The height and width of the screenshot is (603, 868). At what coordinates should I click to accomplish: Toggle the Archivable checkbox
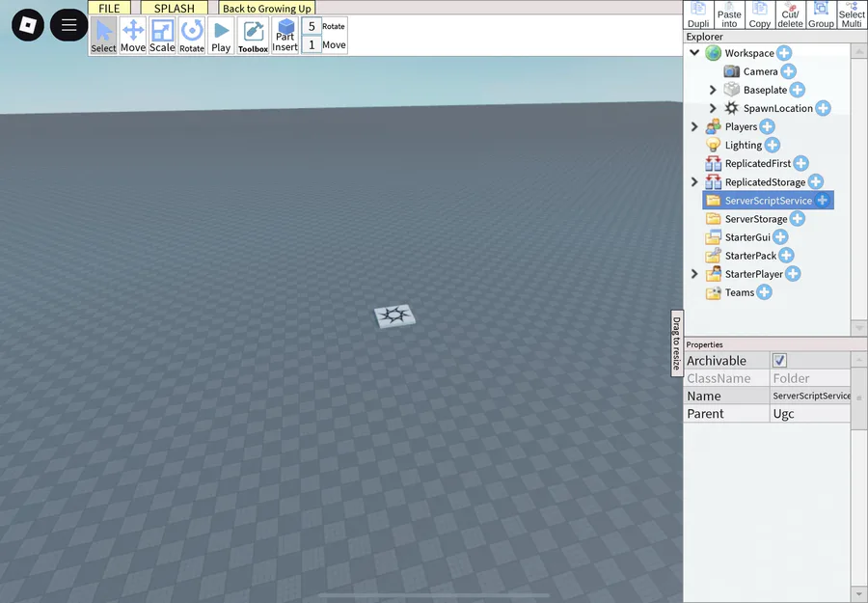779,361
